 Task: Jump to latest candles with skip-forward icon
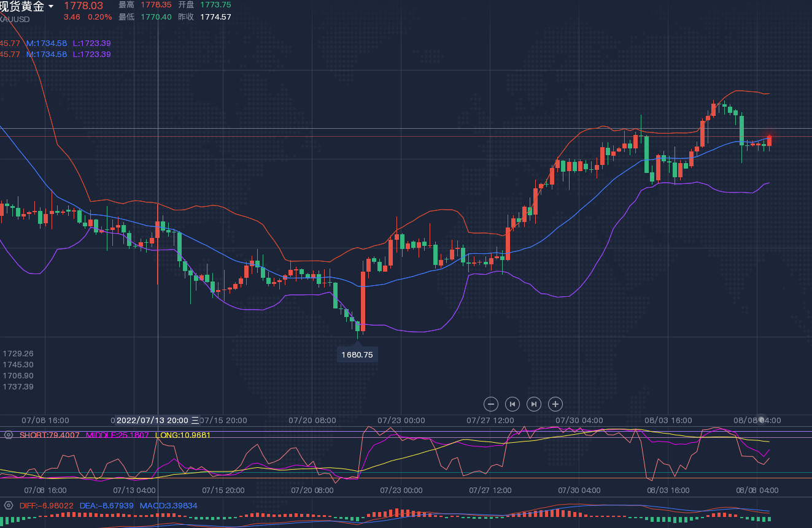[534, 404]
